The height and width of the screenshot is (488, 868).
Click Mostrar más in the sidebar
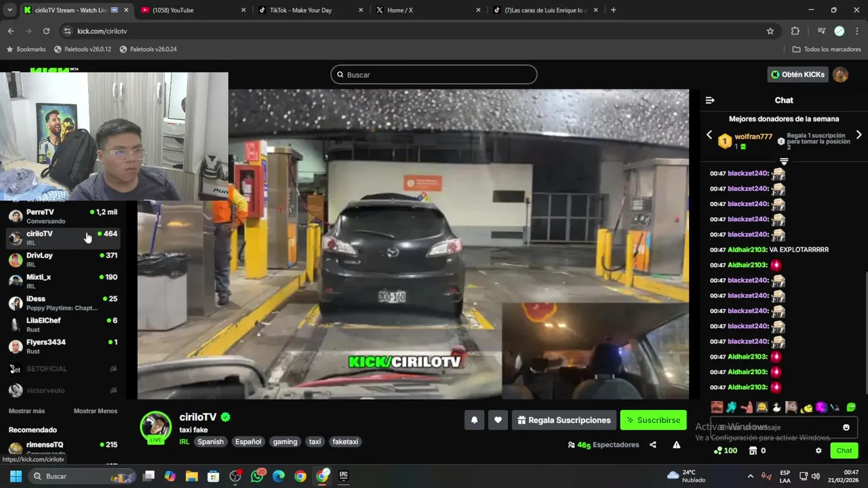pos(26,411)
